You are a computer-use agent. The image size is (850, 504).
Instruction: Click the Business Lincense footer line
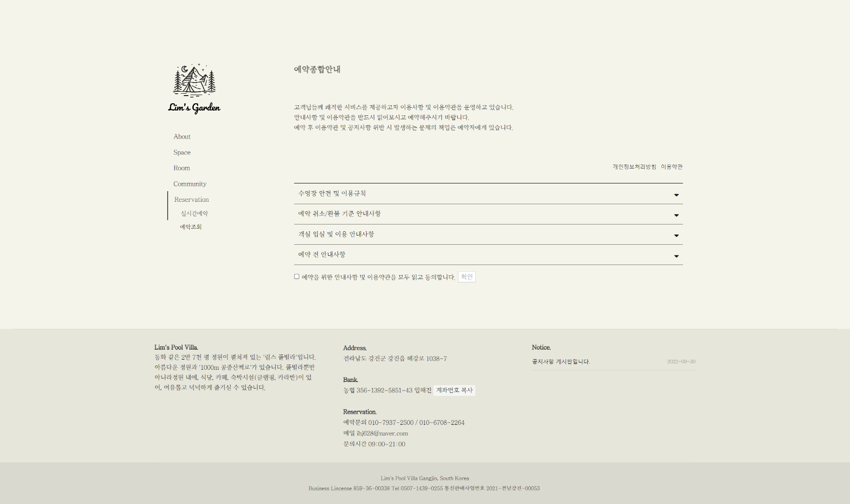point(424,489)
